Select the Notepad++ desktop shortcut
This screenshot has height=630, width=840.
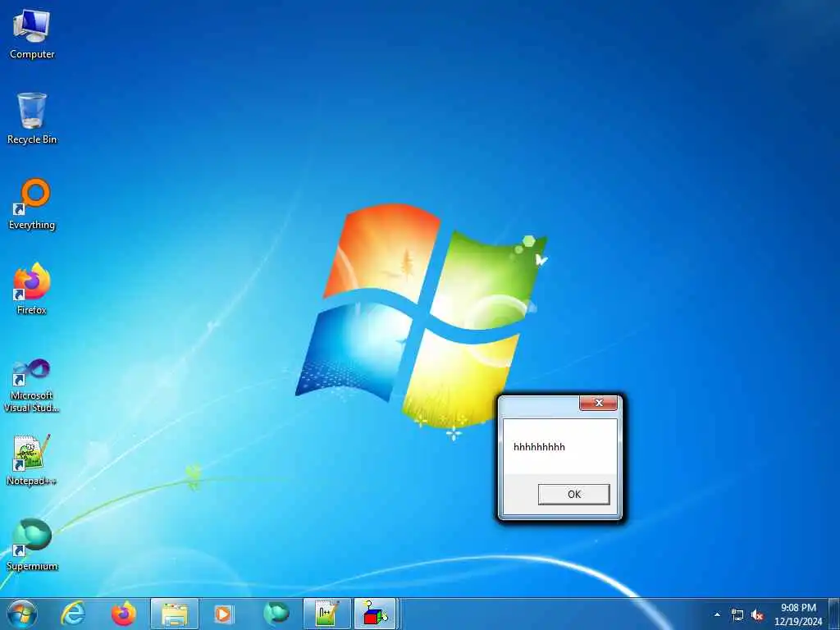pyautogui.click(x=32, y=459)
